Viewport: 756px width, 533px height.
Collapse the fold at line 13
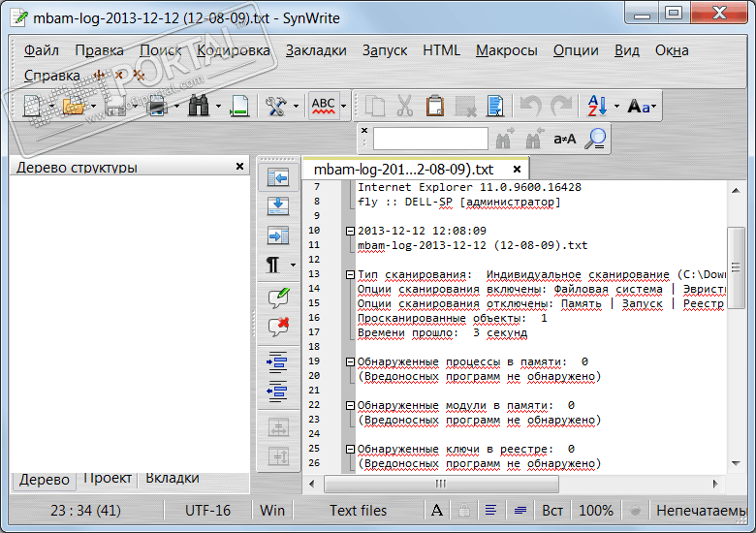tap(351, 274)
